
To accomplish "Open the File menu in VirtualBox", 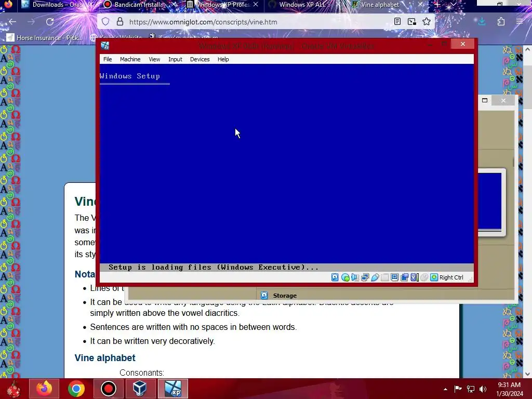I will pyautogui.click(x=108, y=59).
